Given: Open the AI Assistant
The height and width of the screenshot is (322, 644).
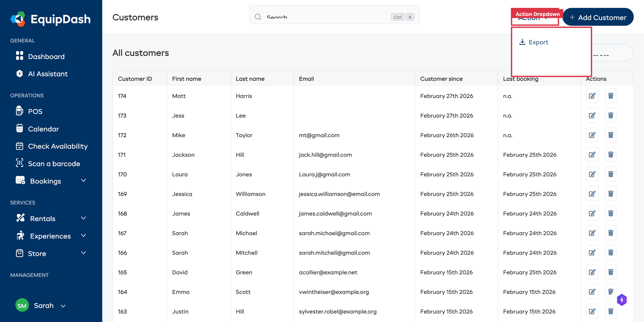Looking at the screenshot, I should pos(48,74).
